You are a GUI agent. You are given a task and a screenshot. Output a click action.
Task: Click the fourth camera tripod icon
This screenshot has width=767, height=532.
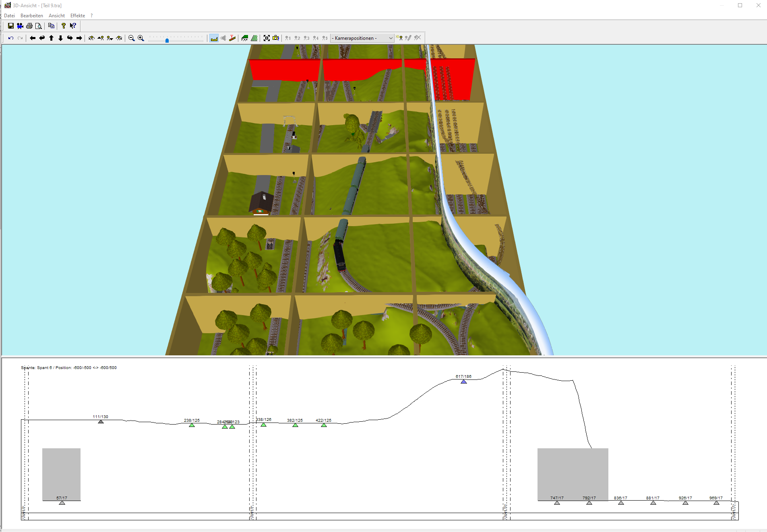(x=119, y=38)
